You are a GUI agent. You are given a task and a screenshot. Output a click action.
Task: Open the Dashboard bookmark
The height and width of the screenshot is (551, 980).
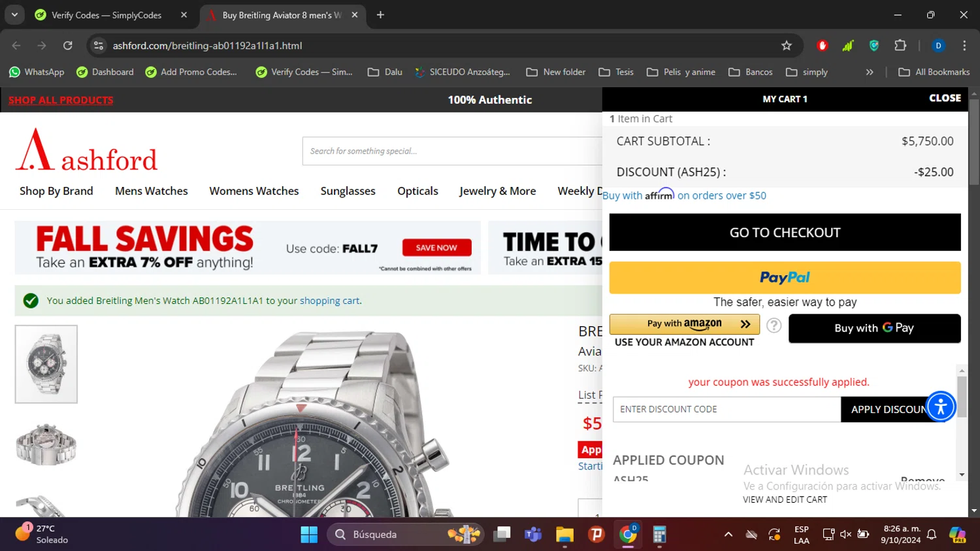(105, 72)
